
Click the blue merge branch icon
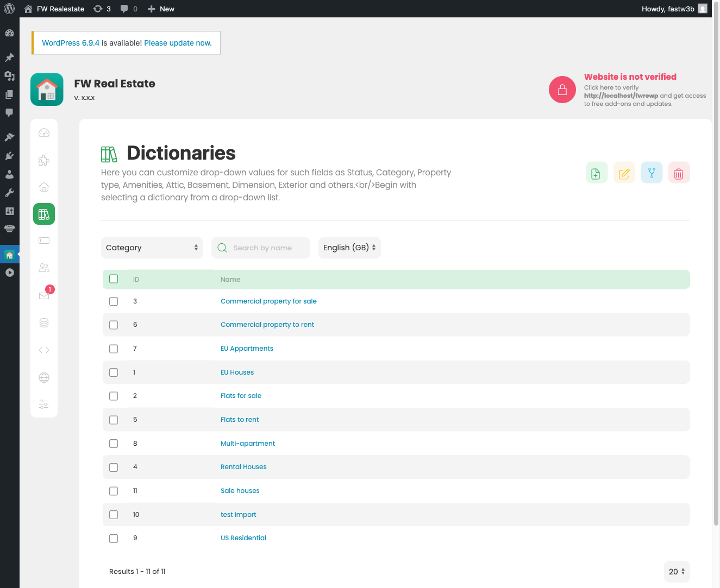click(x=652, y=172)
